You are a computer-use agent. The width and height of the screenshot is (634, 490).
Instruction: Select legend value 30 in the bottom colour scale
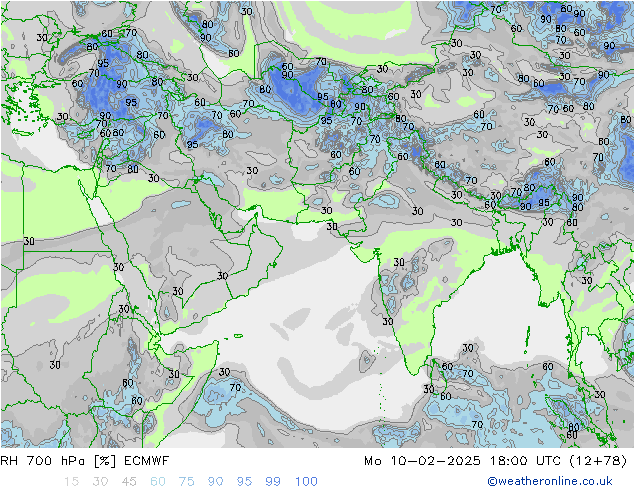tap(100, 482)
